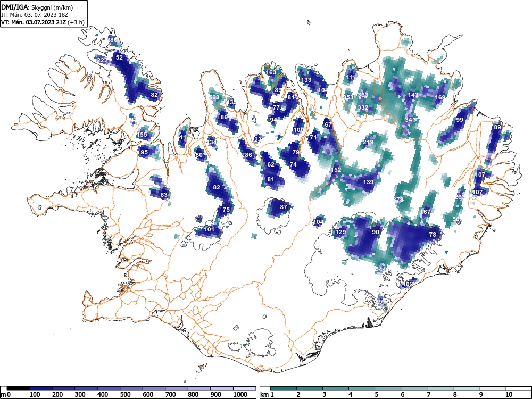Screen dimensions: 532x399
Task: Click the '500' label on meter legend
Action: 125,395
